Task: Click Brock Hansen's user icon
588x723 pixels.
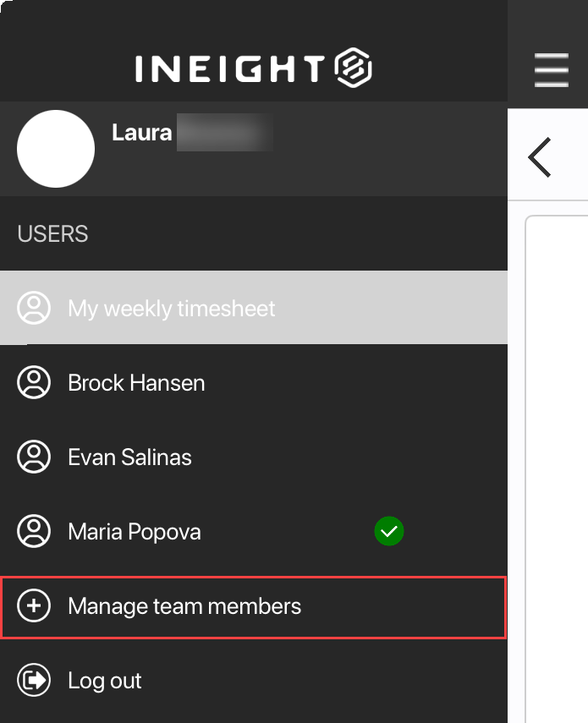Action: pyautogui.click(x=34, y=383)
